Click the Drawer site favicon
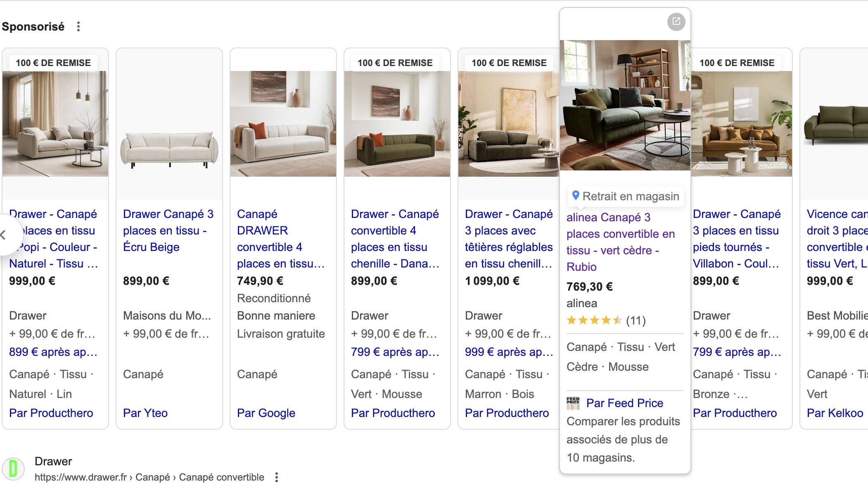Screen dimensions: 868x488 click(x=13, y=469)
